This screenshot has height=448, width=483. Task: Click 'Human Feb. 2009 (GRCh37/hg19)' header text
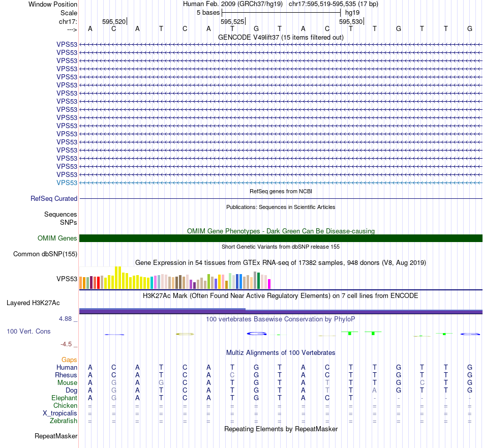pyautogui.click(x=232, y=4)
